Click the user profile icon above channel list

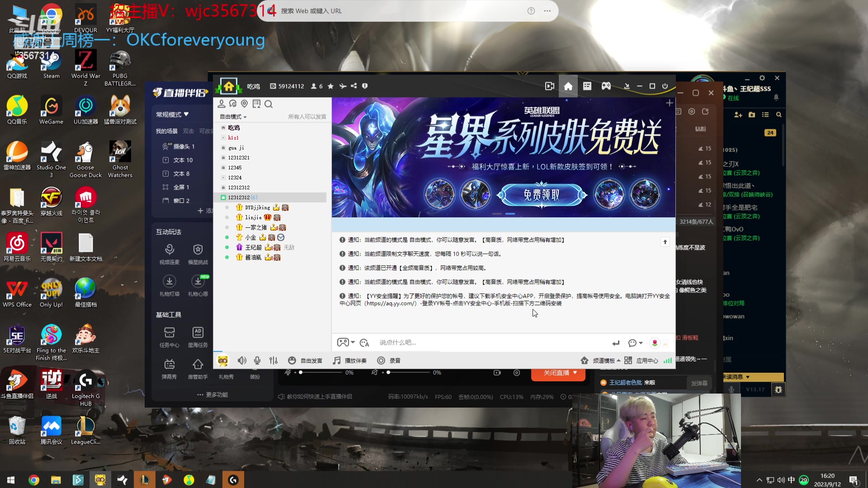click(x=222, y=104)
